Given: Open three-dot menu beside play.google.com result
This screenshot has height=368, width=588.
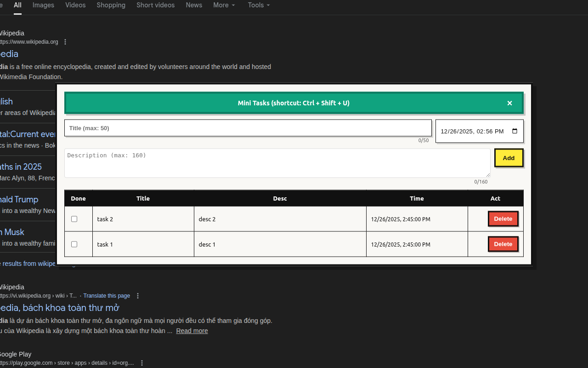Looking at the screenshot, I should [142, 363].
